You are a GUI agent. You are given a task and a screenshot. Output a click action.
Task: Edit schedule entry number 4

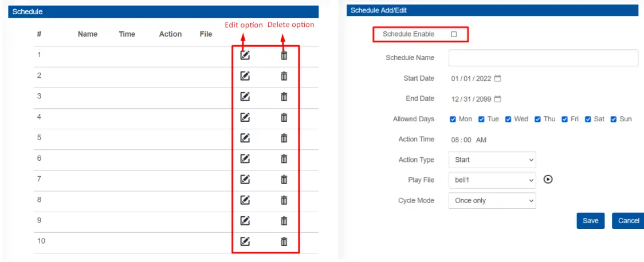point(245,117)
